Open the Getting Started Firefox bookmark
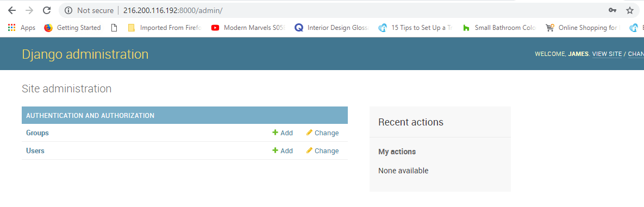This screenshot has height=207, width=644. click(x=72, y=28)
